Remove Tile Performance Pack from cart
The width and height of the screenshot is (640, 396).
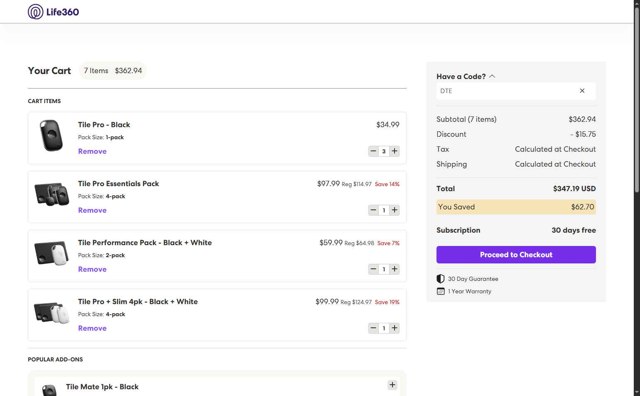[92, 269]
